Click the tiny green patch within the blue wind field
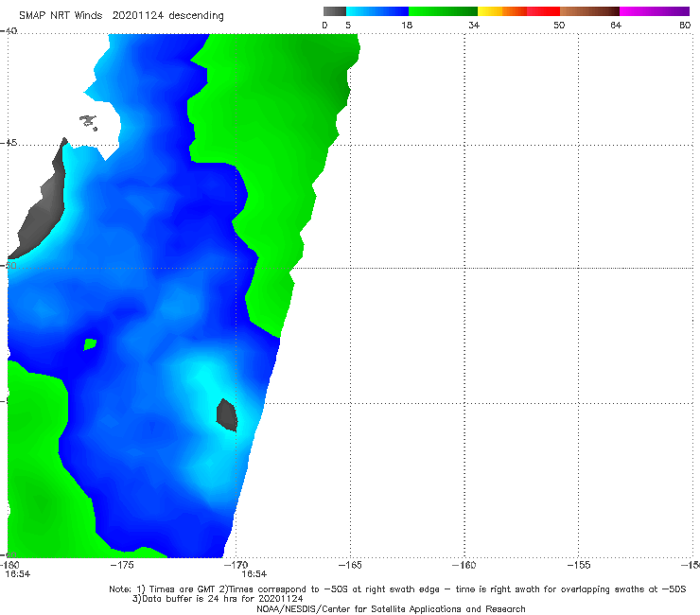Image resolution: width=700 pixels, height=615 pixels. (x=90, y=344)
